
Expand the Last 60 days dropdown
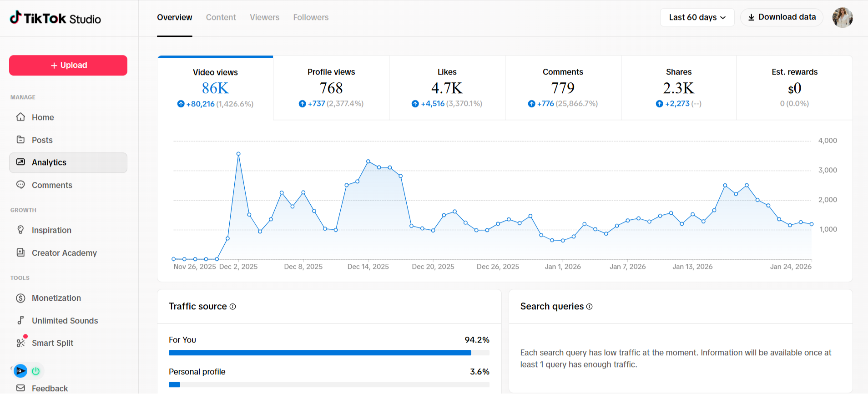pyautogui.click(x=697, y=17)
